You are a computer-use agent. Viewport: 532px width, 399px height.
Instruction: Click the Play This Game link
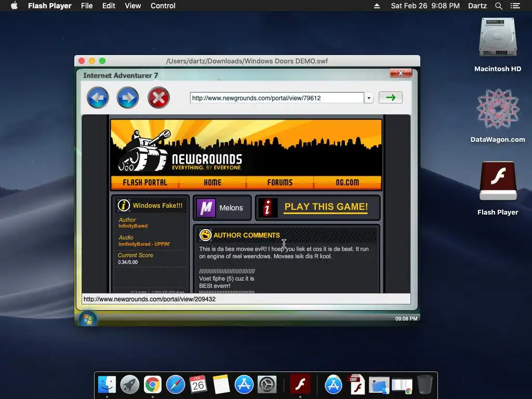click(326, 207)
